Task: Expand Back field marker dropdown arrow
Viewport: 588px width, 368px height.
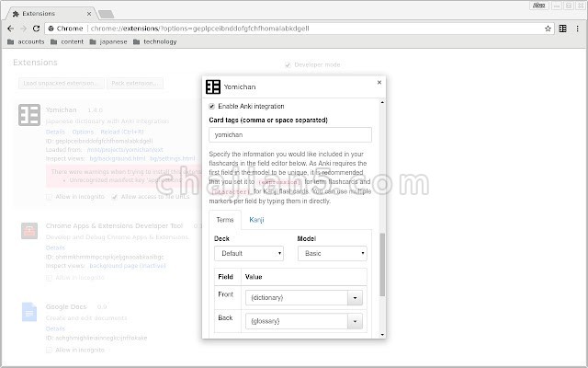Action: pos(355,321)
